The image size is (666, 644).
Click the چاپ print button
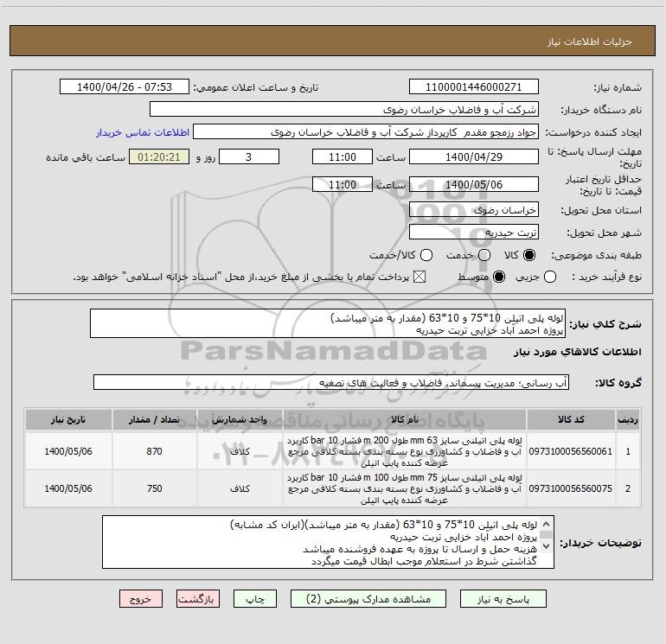(x=255, y=599)
